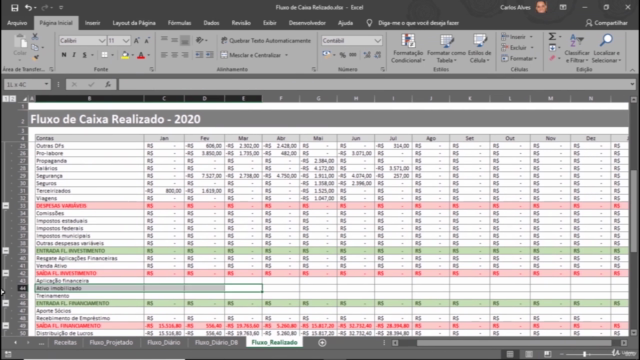
Task: Open the Calibri font name dropdown
Action: 102,40
